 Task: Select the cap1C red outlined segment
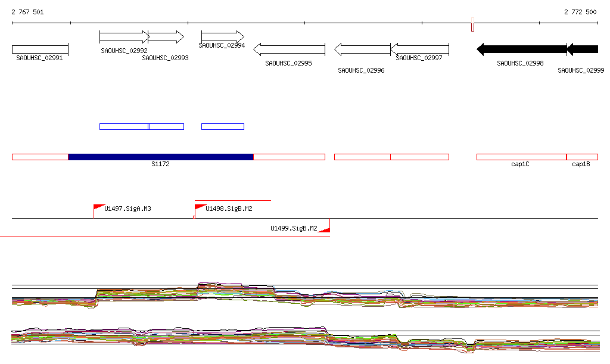(521, 157)
